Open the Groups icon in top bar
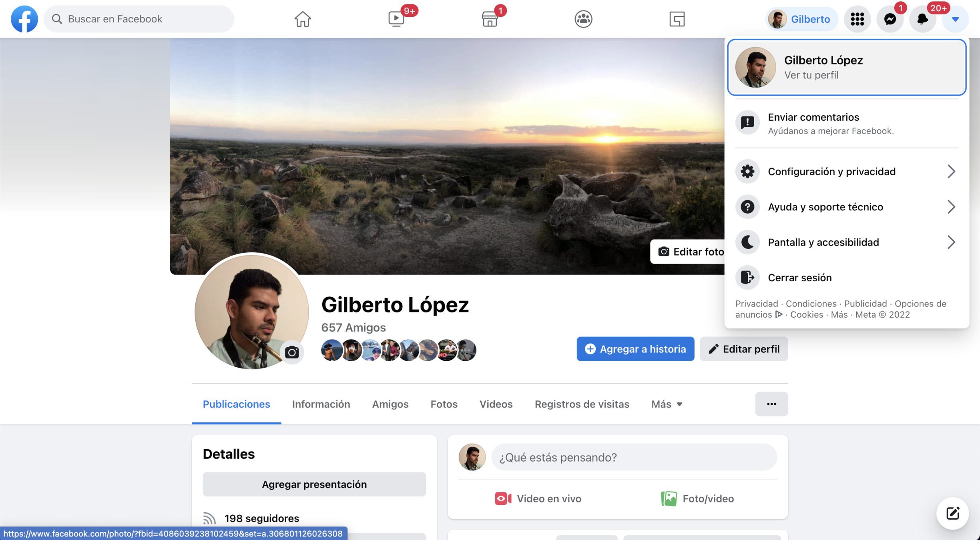Viewport: 980px width, 540px height. [583, 19]
